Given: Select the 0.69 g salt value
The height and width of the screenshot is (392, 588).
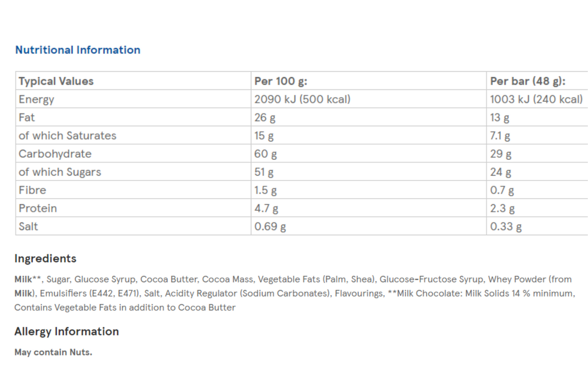Looking at the screenshot, I should pyautogui.click(x=270, y=227).
